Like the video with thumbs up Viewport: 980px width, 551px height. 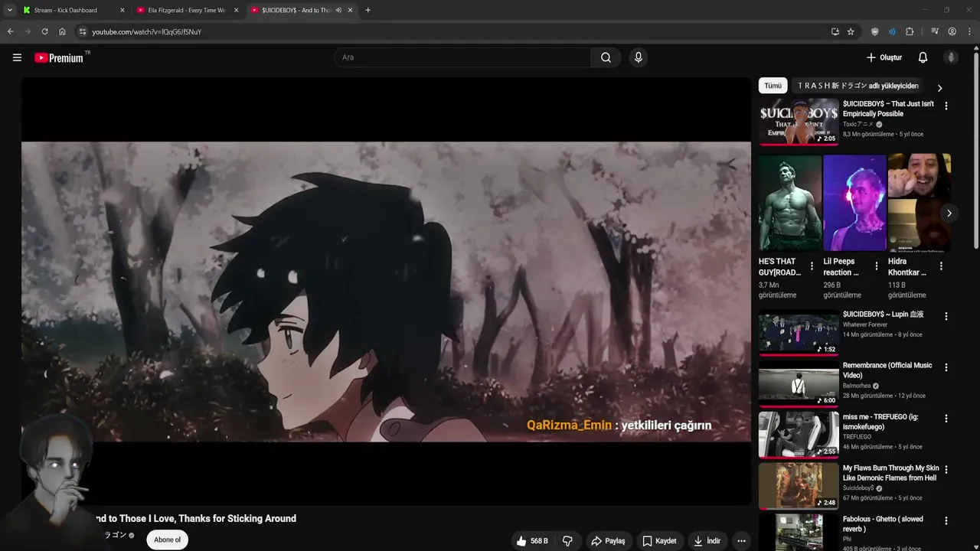click(x=532, y=541)
